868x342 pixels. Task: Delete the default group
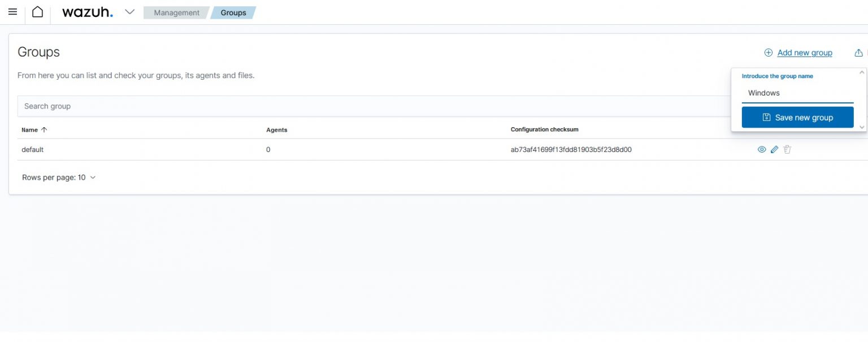click(x=787, y=149)
